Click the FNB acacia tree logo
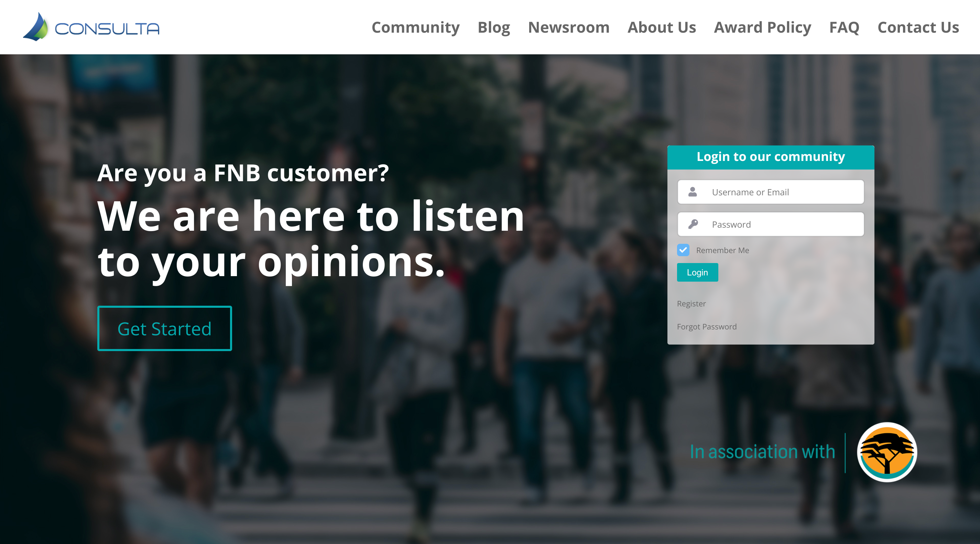This screenshot has width=980, height=544. [887, 452]
